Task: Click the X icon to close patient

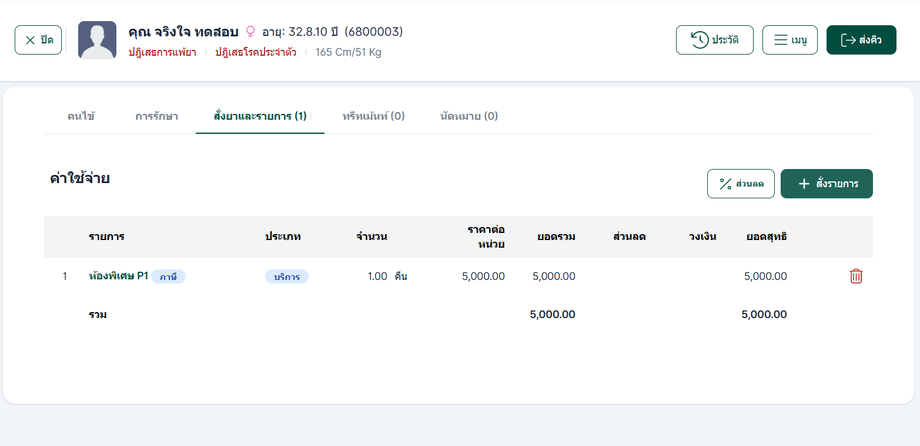Action: (30, 40)
